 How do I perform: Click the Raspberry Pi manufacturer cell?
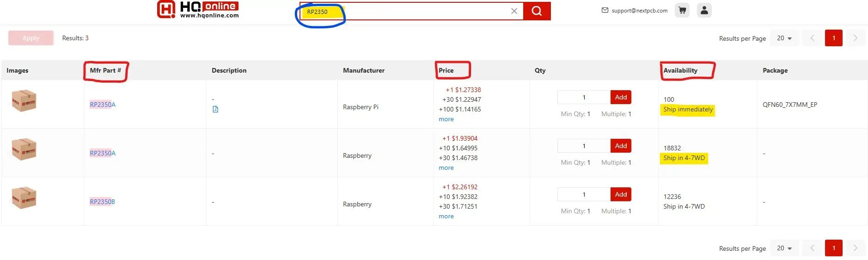pos(361,107)
